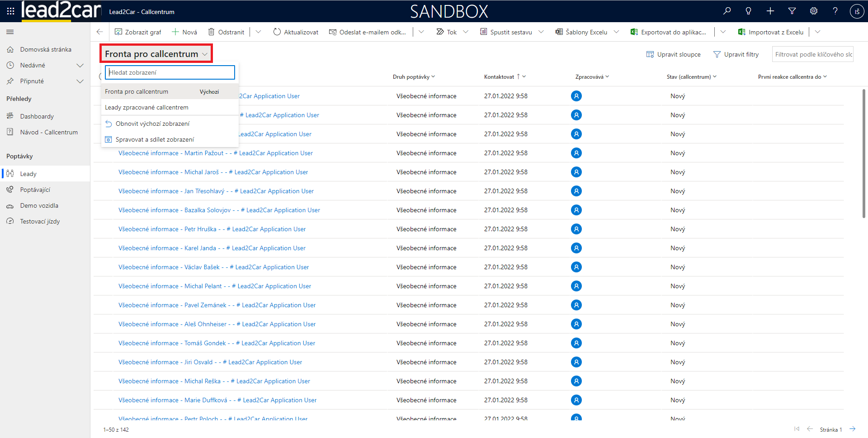Click the Hledat zobrazení search field

170,72
